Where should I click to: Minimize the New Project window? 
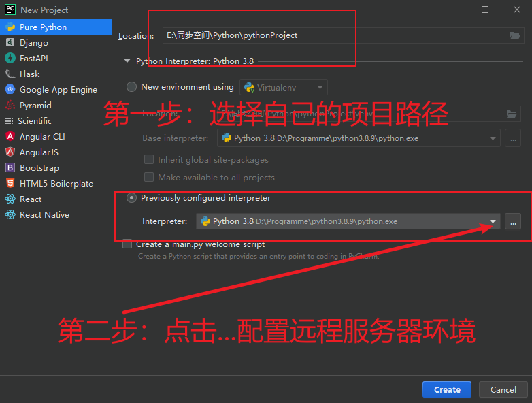(453, 10)
